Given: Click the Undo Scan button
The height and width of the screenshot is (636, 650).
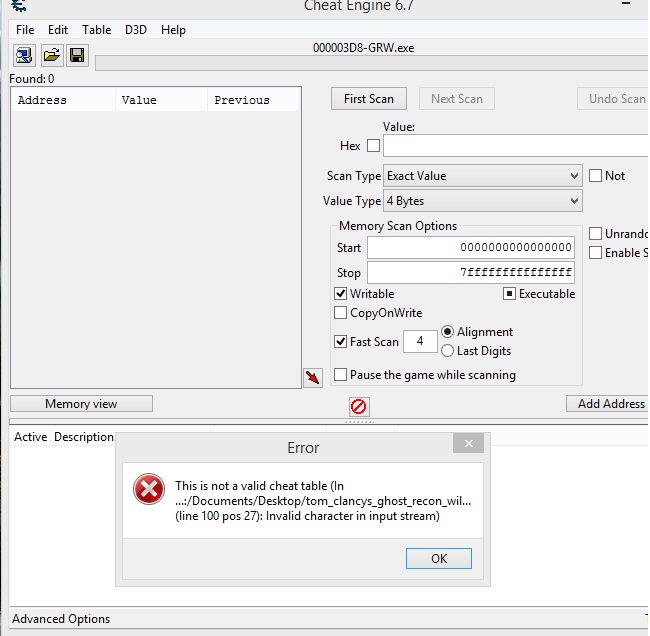Looking at the screenshot, I should coord(614,99).
